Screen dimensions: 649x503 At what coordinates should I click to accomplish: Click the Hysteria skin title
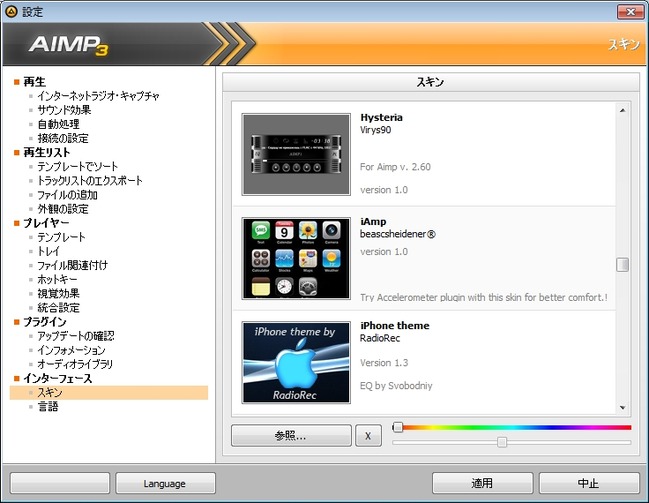coord(381,118)
